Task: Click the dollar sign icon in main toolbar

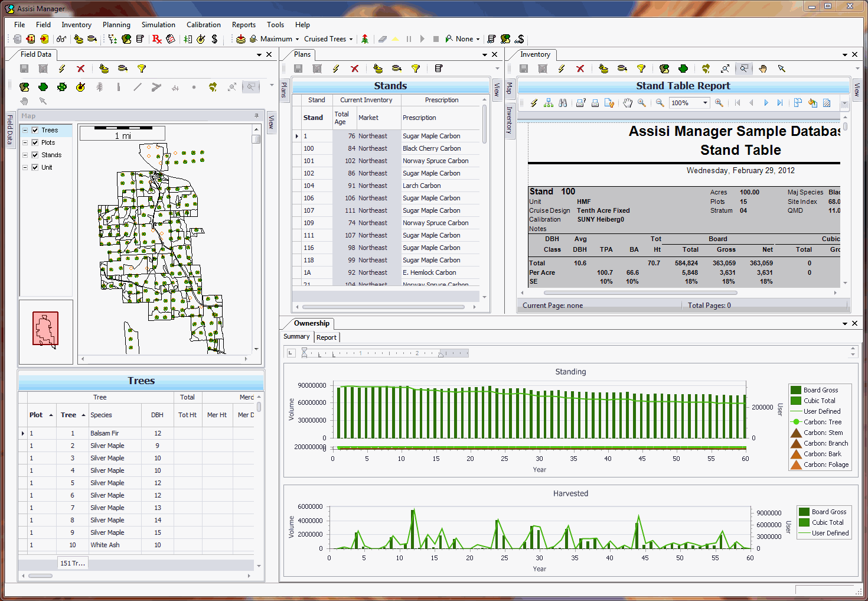Action: tap(214, 39)
